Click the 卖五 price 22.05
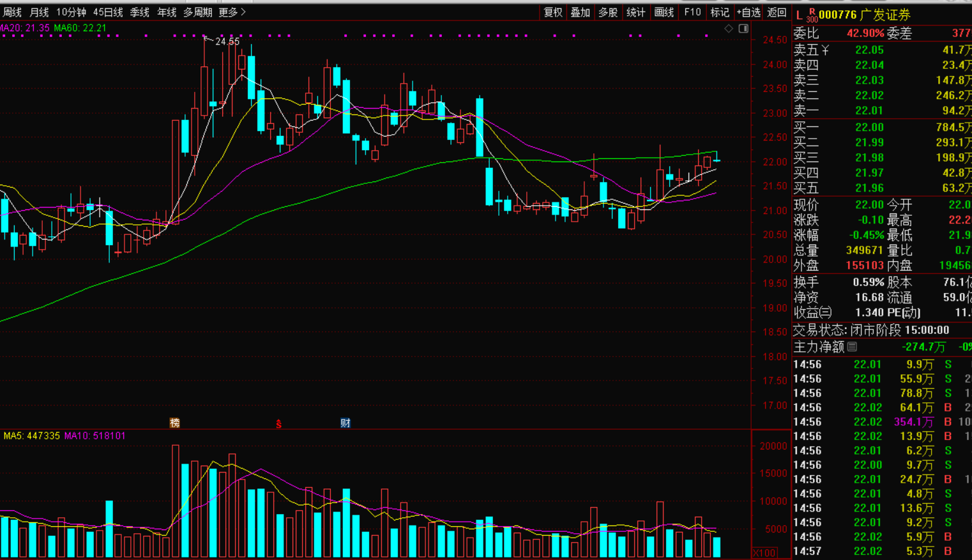 [869, 50]
